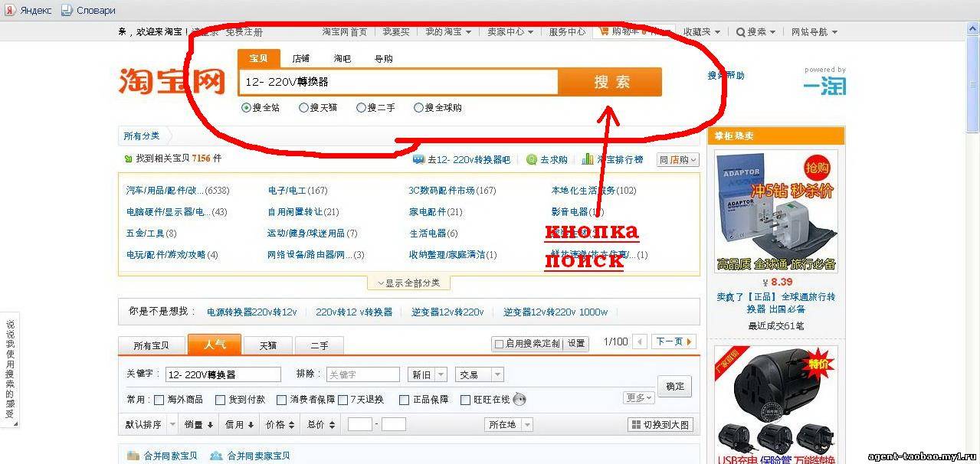Open the 卖家中心 dropdown menu
Viewport: 980px width, 464px height.
510,32
